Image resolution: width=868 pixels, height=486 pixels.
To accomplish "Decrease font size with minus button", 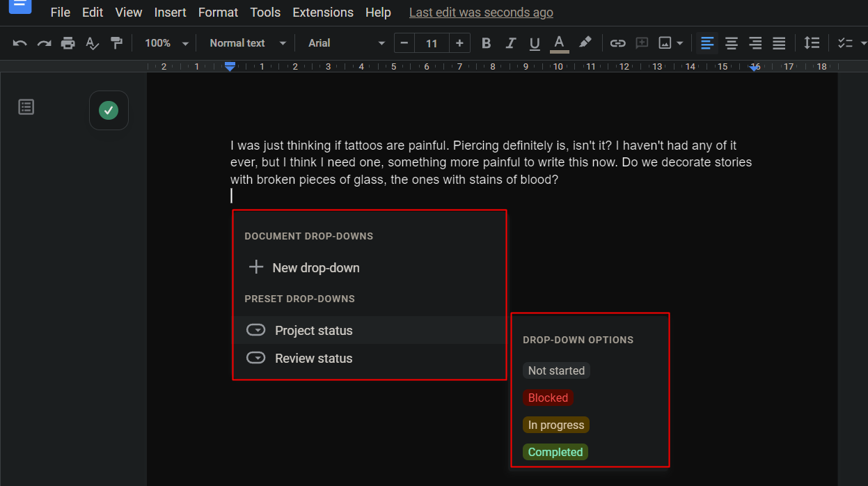I will pos(404,43).
